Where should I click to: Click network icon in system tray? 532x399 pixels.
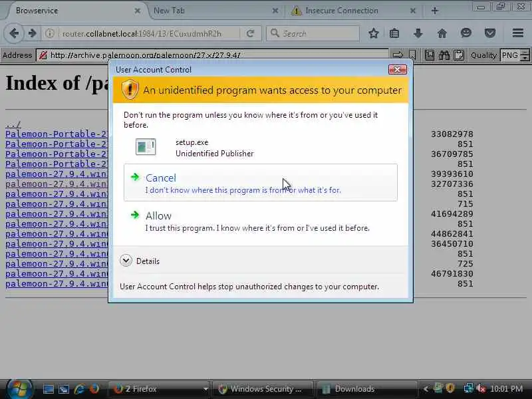coord(469,389)
